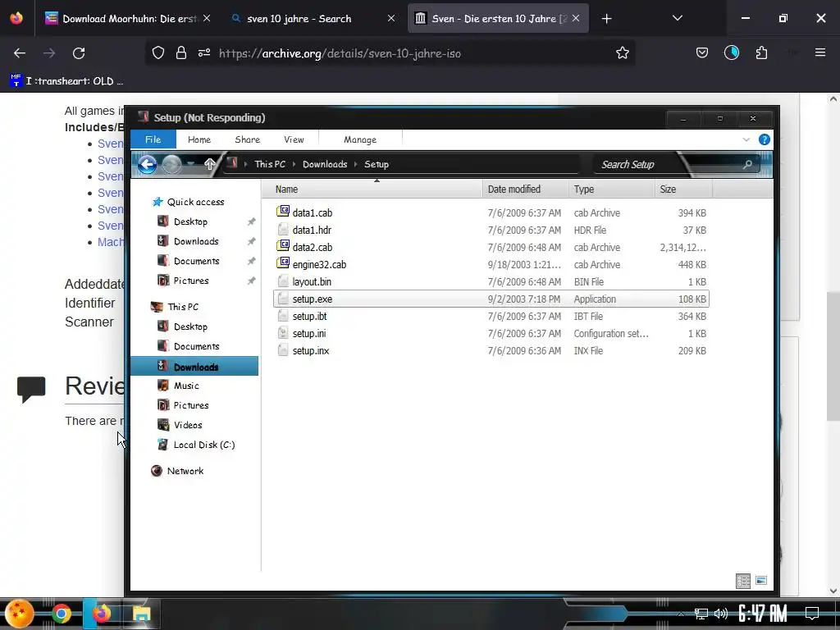Open File Explorer from the taskbar
This screenshot has width=840, height=630.
tap(141, 614)
